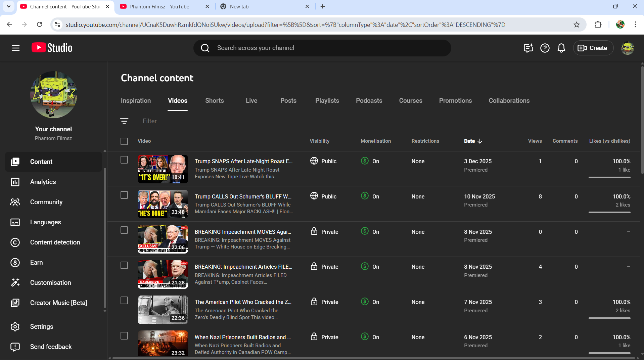Open the Trump SNAPS video title link
The width and height of the screenshot is (644, 360).
[x=243, y=161]
